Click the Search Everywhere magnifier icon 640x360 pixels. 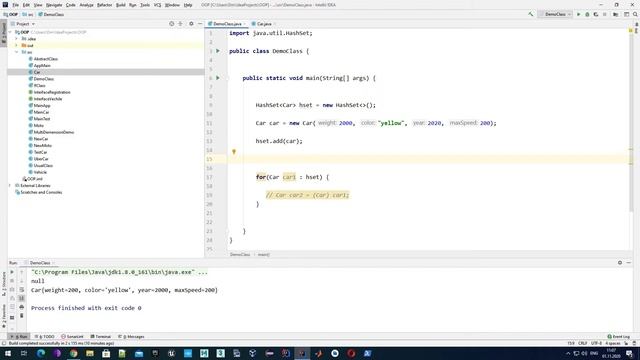pyautogui.click(x=635, y=14)
